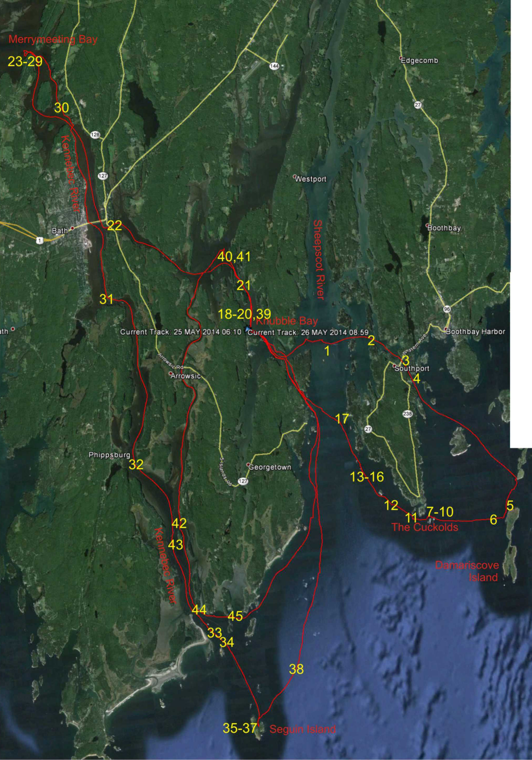This screenshot has width=532, height=760.
Task: Click the US Route 1 shield near Bath
Action: point(40,241)
